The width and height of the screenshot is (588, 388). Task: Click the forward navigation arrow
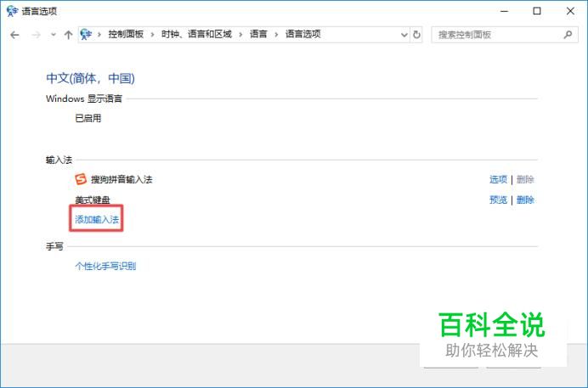coord(36,35)
